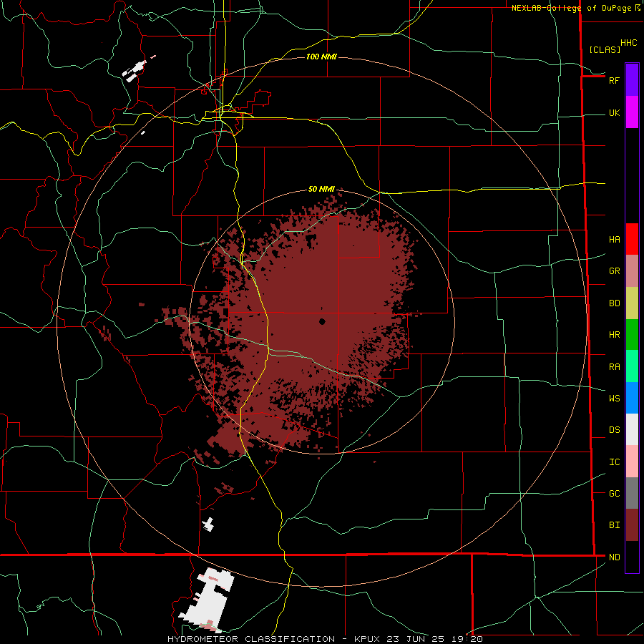The width and height of the screenshot is (644, 644).
Task: Click the RA legend label
Action: pyautogui.click(x=614, y=367)
